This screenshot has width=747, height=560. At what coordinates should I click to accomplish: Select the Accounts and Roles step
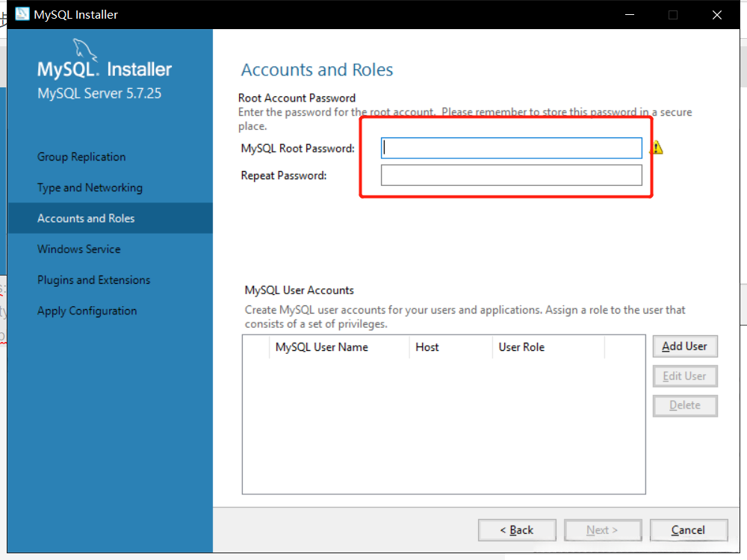(110, 218)
